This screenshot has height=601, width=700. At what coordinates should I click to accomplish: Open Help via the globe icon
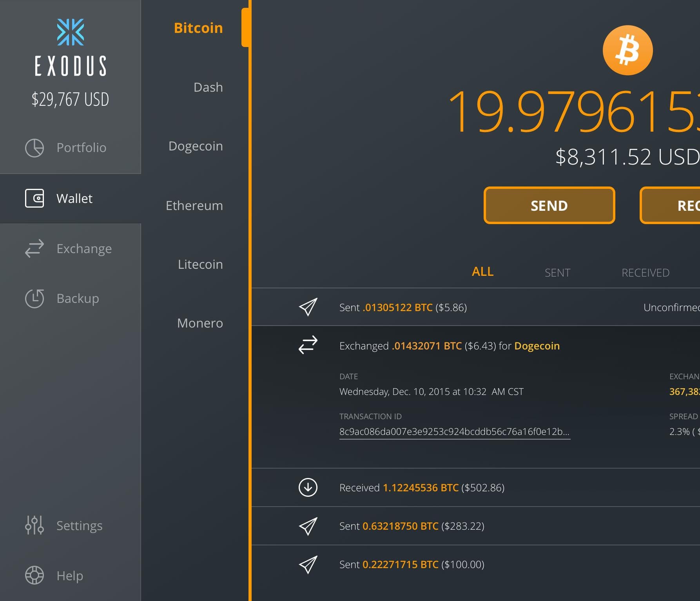click(35, 575)
